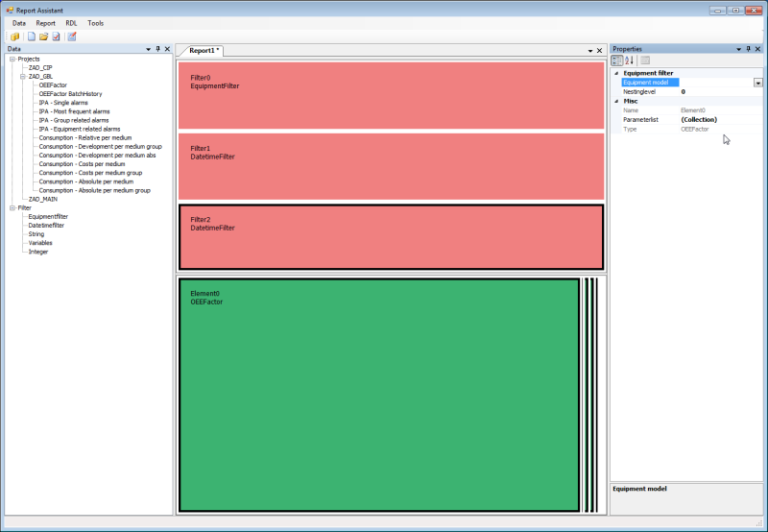Select Consumption - Development per medium abs
The width and height of the screenshot is (768, 532).
[x=98, y=156]
